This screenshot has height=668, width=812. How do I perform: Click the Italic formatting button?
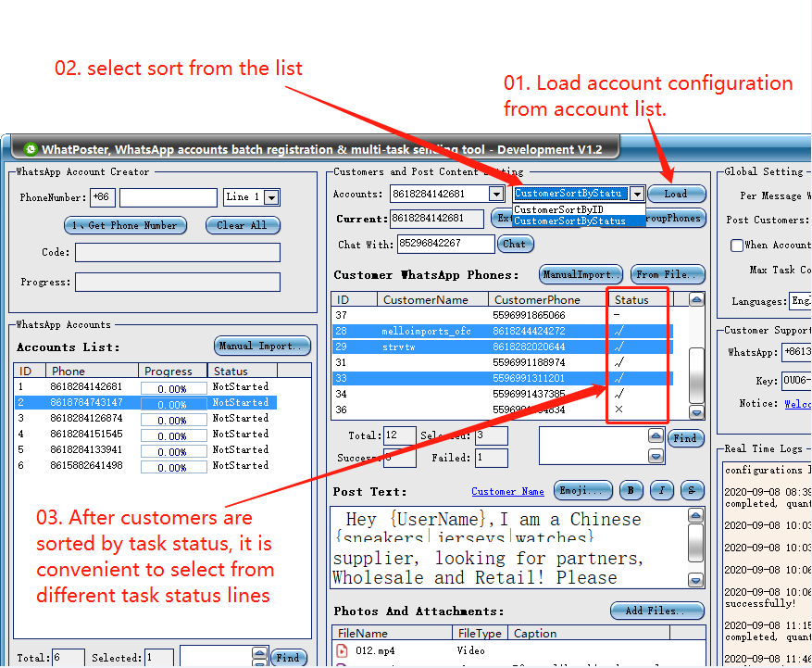pyautogui.click(x=661, y=490)
